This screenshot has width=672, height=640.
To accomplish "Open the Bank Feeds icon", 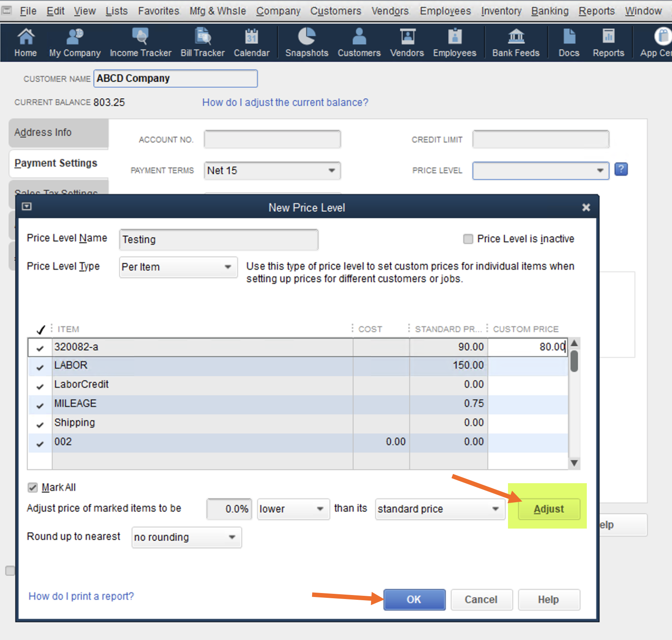I will 516,42.
